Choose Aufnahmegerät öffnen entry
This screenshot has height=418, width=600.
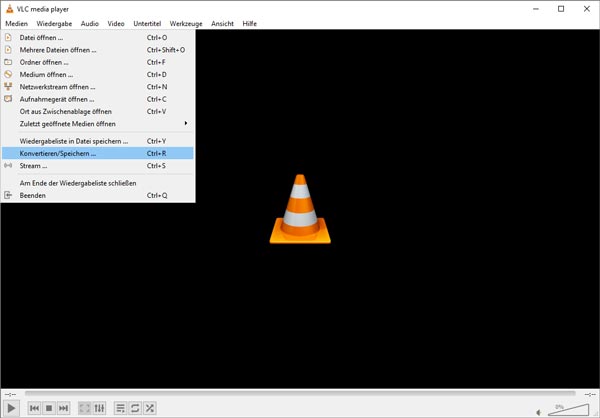point(98,99)
